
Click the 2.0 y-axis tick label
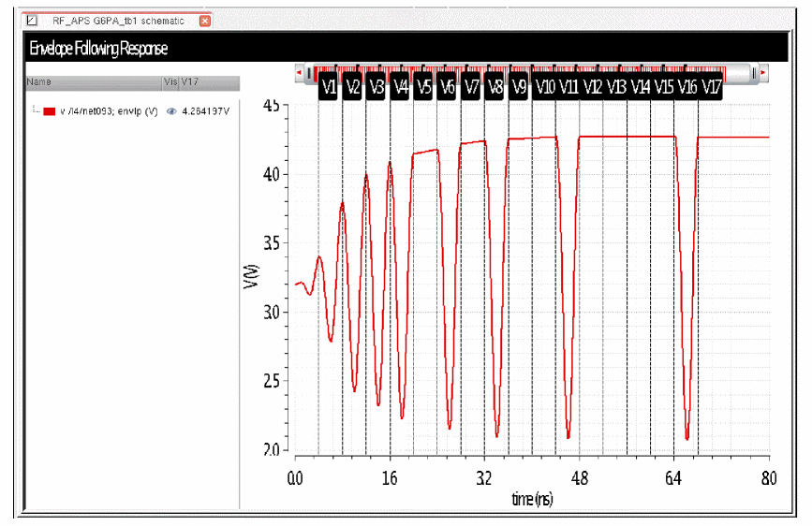272,449
